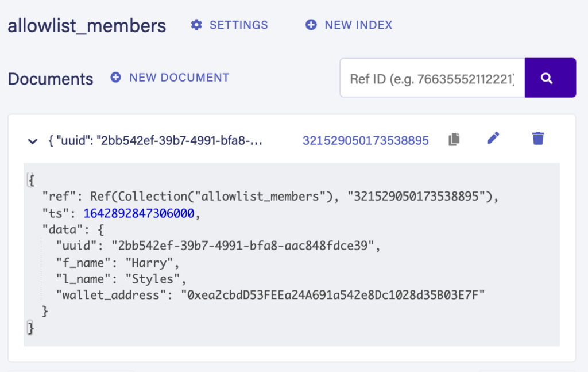
Task: Click the gear icon beside SETTINGS
Action: pos(197,25)
